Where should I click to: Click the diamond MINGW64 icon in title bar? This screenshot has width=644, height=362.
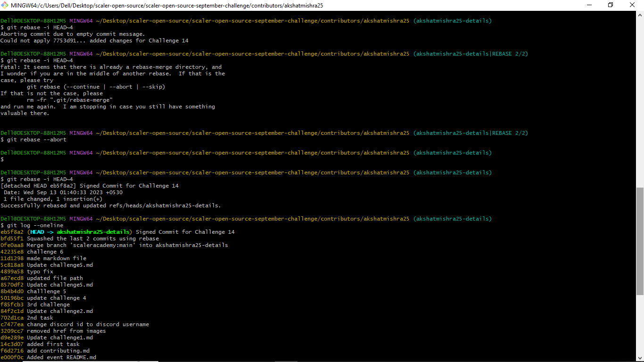coord(5,5)
